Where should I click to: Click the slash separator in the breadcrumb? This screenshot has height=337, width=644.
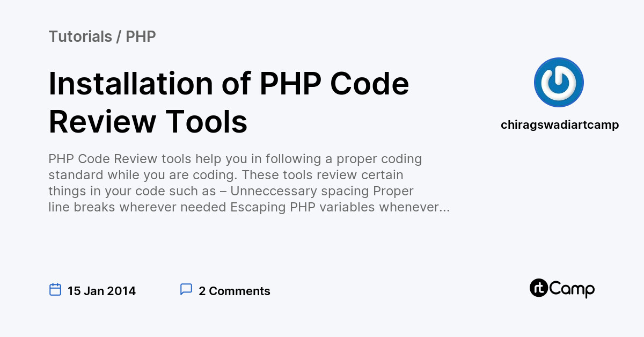pos(119,36)
